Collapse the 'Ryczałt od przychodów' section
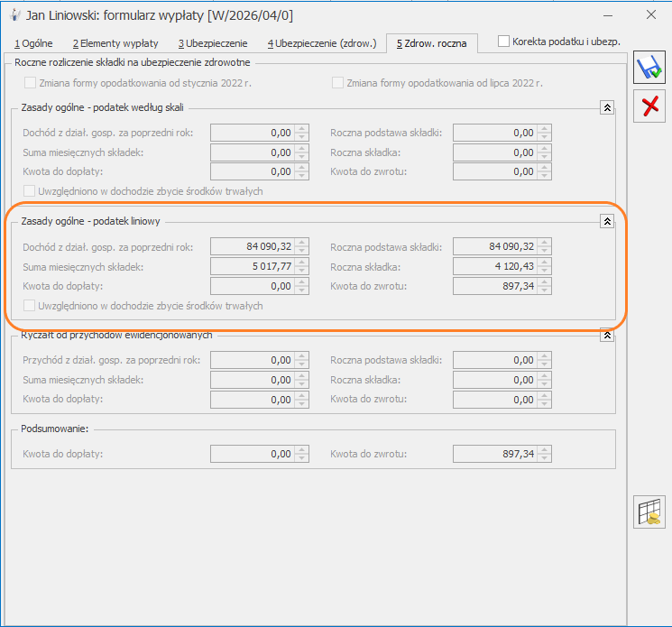The width and height of the screenshot is (672, 627). tap(607, 335)
